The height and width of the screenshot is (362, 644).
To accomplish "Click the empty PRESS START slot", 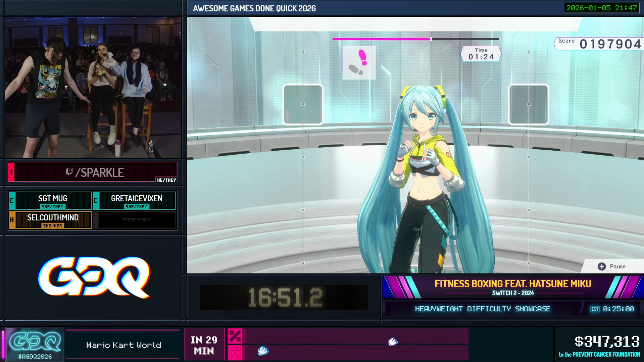I will click(136, 220).
